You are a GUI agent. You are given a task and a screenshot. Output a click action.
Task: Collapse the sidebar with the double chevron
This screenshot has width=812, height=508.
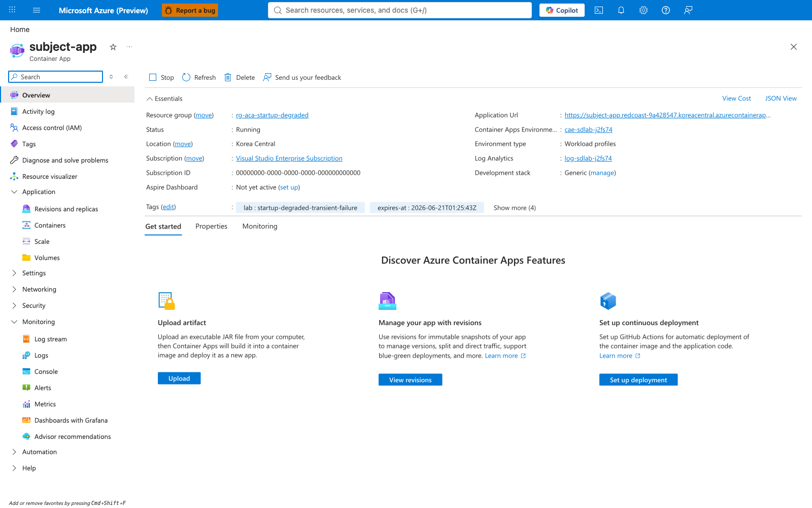pos(126,77)
